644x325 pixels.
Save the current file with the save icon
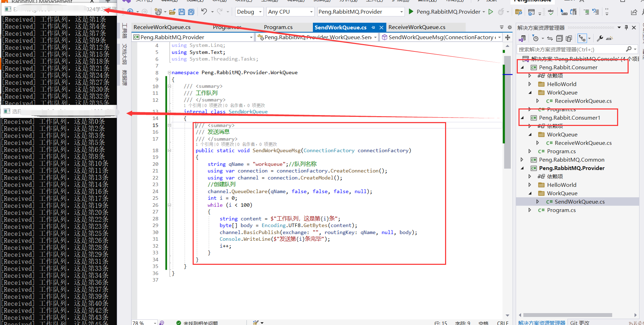182,12
